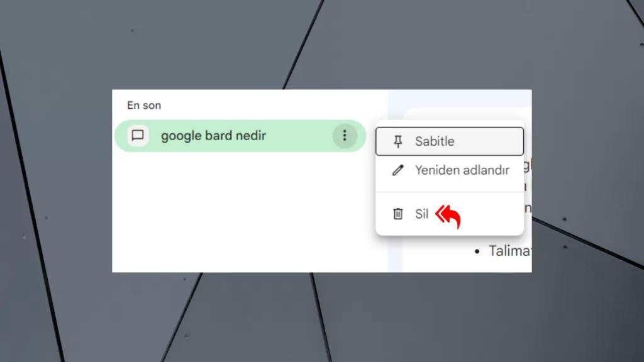Click the pin icon in Sabitle
This screenshot has width=644, height=362.
pyautogui.click(x=397, y=141)
